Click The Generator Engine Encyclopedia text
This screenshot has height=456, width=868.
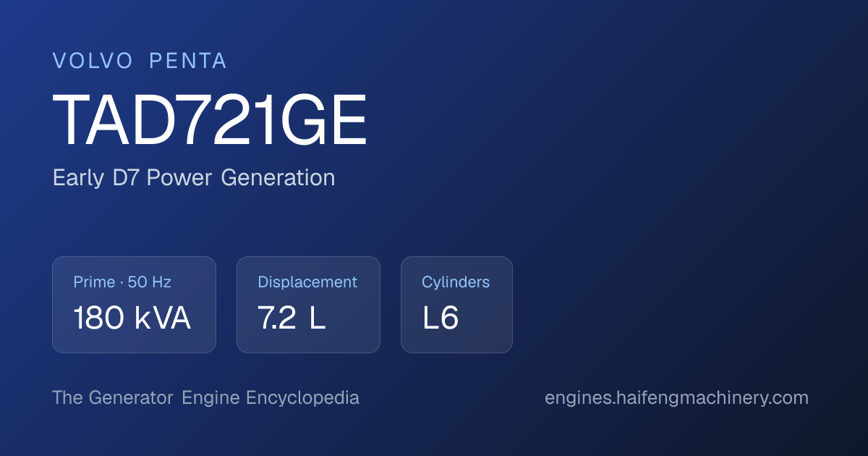pyautogui.click(x=205, y=398)
